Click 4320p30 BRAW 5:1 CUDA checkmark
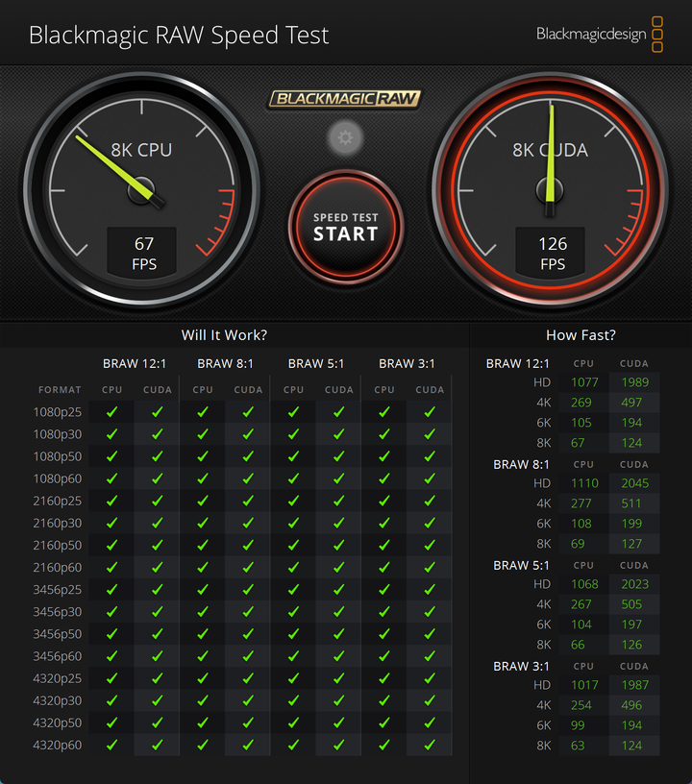 tap(339, 700)
